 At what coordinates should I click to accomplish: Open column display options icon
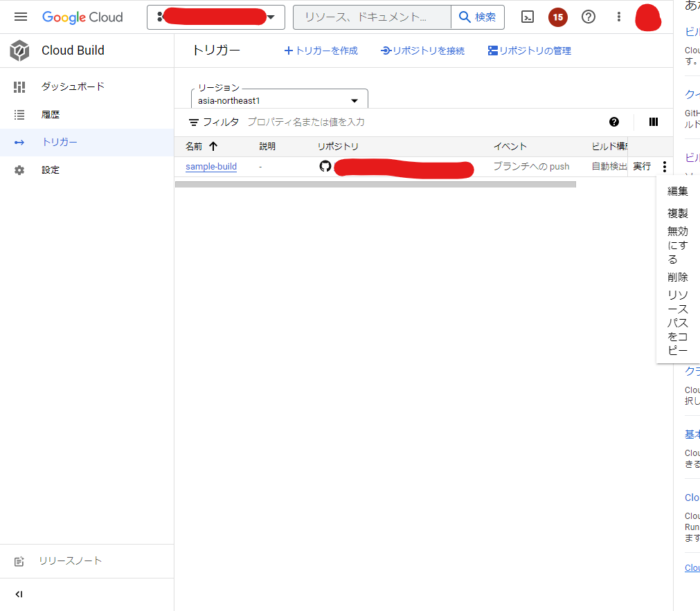[x=653, y=122]
